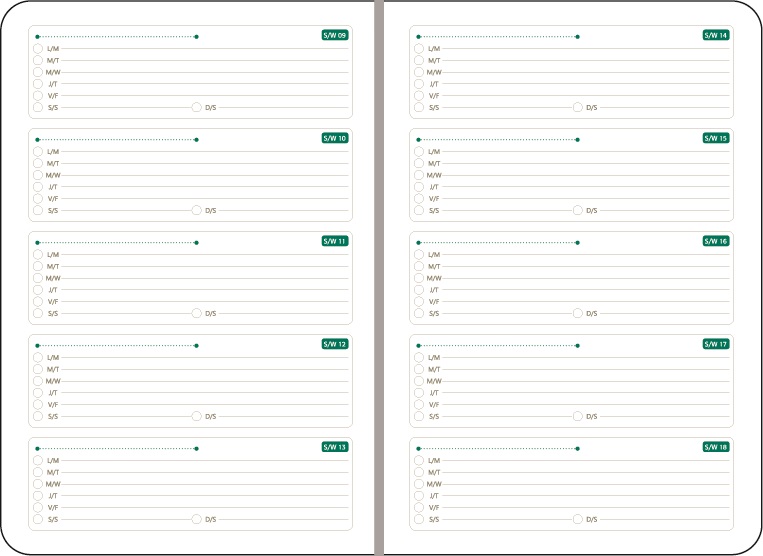Click the dotted date line in week S/W 17
Viewport: 763px width, 556px height.
498,345
